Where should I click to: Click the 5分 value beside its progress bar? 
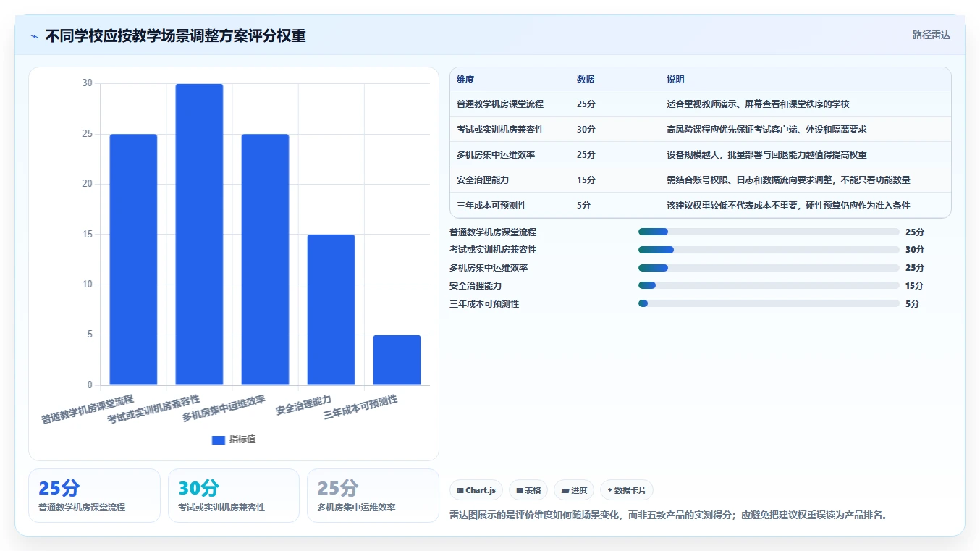(x=912, y=304)
